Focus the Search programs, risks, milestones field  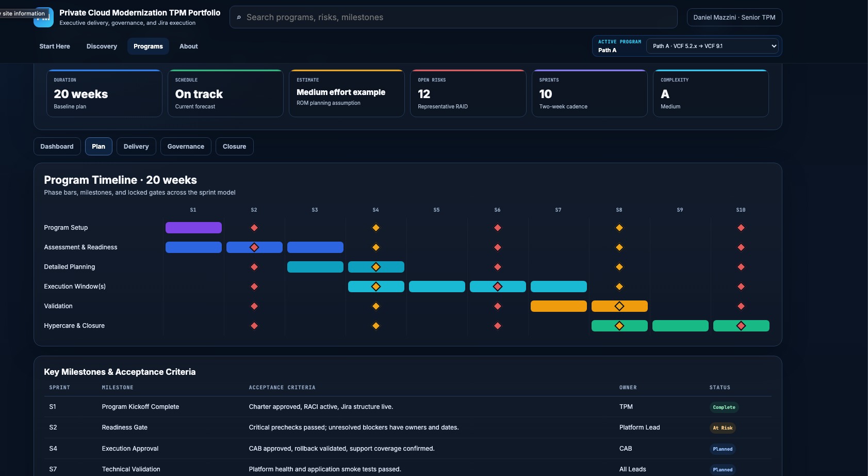pos(453,17)
